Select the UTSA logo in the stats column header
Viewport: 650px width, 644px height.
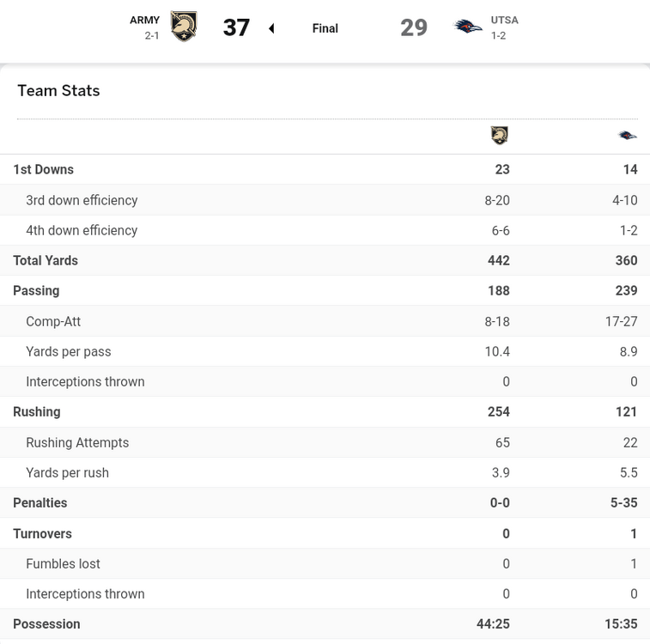pyautogui.click(x=628, y=135)
